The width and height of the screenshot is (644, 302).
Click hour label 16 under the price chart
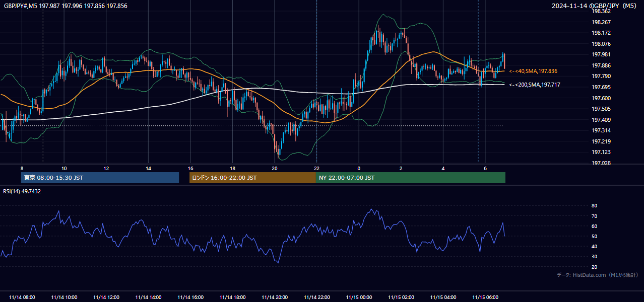190,168
